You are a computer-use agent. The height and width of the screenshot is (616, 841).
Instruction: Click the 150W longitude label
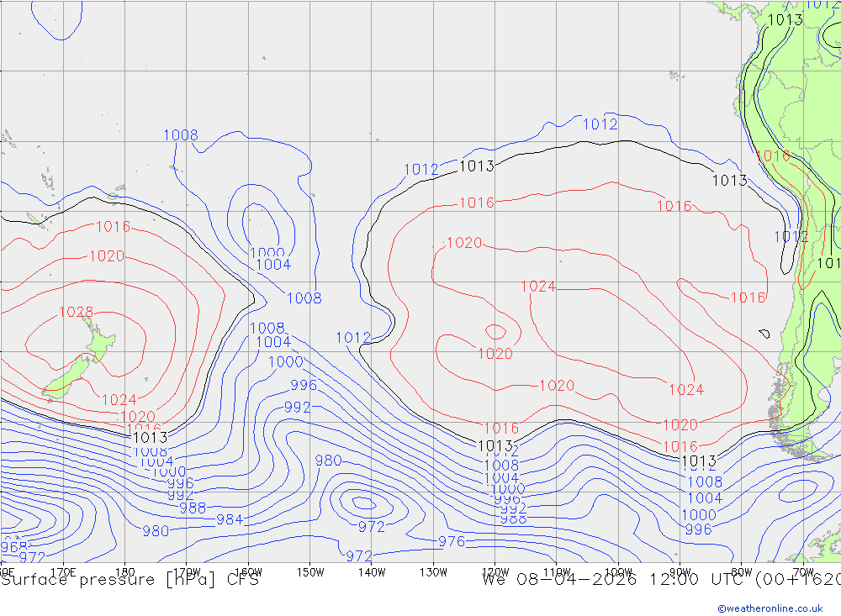310,572
